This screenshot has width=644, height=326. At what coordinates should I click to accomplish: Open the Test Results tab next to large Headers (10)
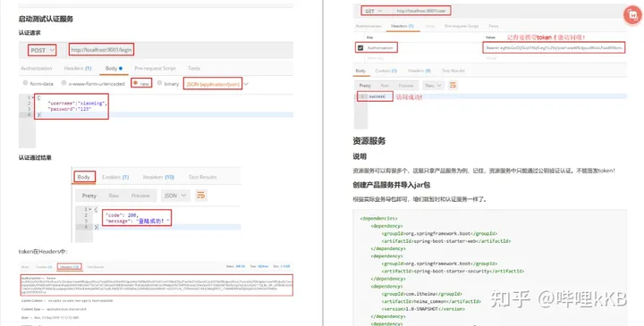click(202, 177)
